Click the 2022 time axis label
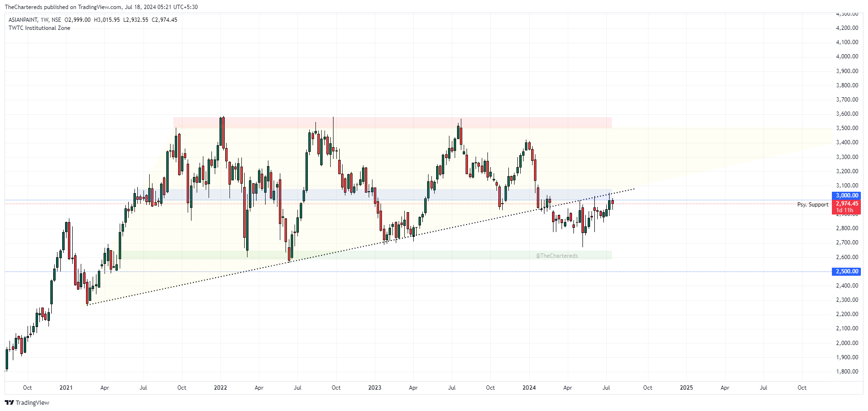This screenshot has width=868, height=411. 220,388
